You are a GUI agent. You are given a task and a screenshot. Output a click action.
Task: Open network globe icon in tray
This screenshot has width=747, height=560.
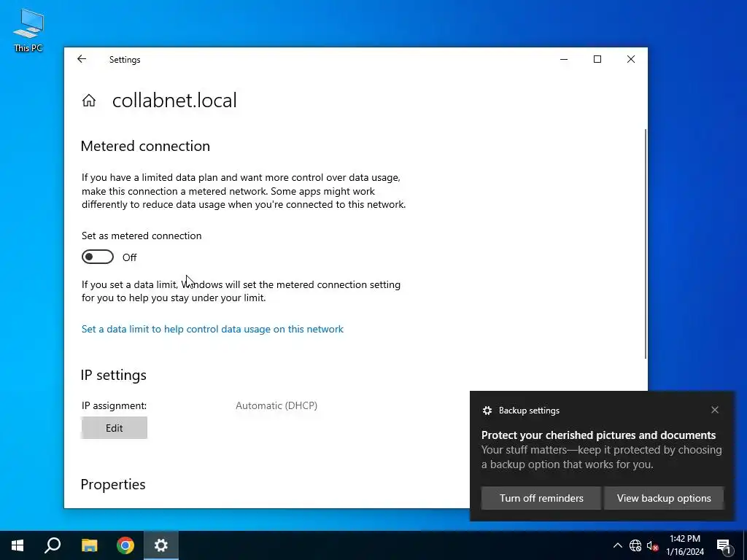tap(635, 545)
